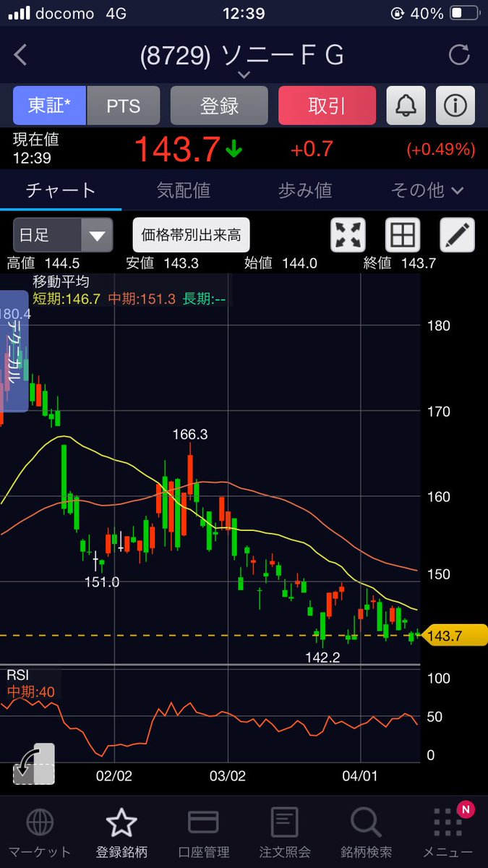
Task: Switch to 歩み値 tab
Action: 304,190
